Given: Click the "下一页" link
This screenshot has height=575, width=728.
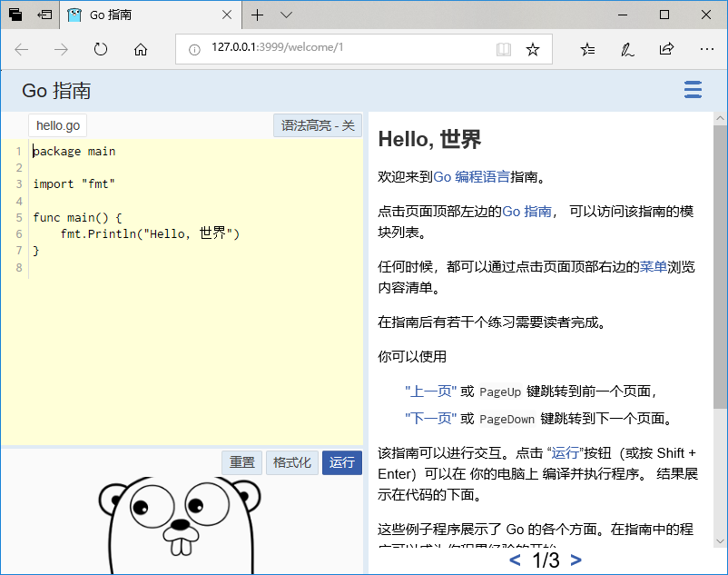Looking at the screenshot, I should coord(430,419).
